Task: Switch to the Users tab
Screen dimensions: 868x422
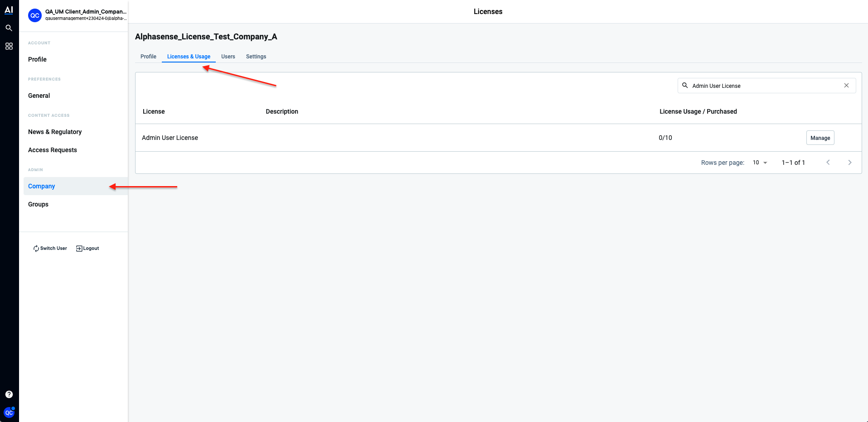Action: 228,57
